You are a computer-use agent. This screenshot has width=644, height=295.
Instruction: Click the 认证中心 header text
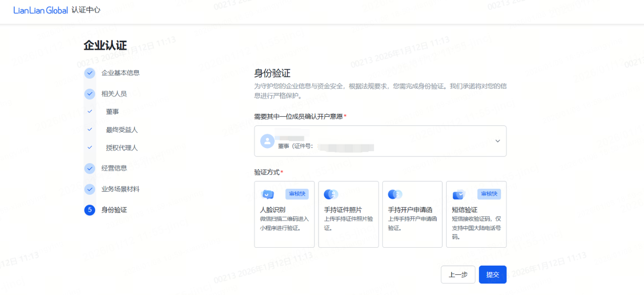coord(86,10)
